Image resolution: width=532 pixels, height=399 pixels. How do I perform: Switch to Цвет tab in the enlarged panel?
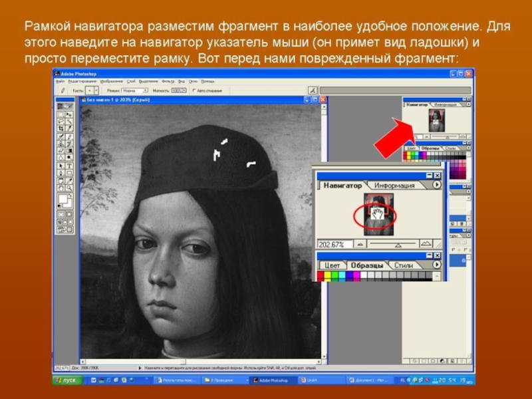[332, 265]
